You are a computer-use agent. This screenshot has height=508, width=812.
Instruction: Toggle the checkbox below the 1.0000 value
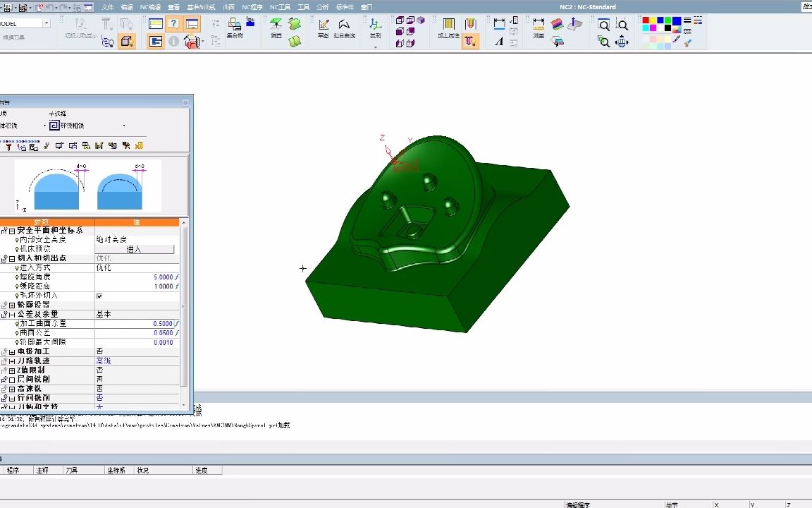[99, 296]
